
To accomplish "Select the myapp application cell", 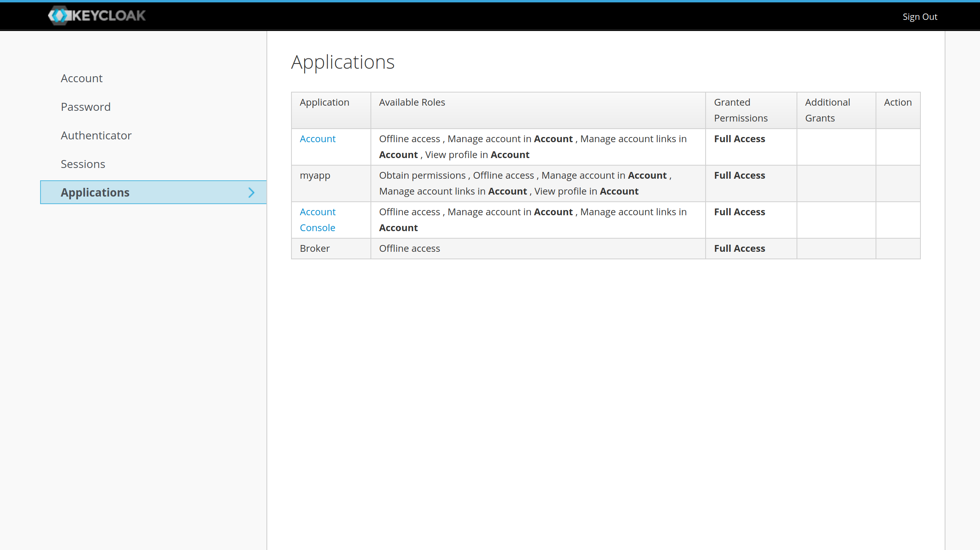I will [x=331, y=183].
